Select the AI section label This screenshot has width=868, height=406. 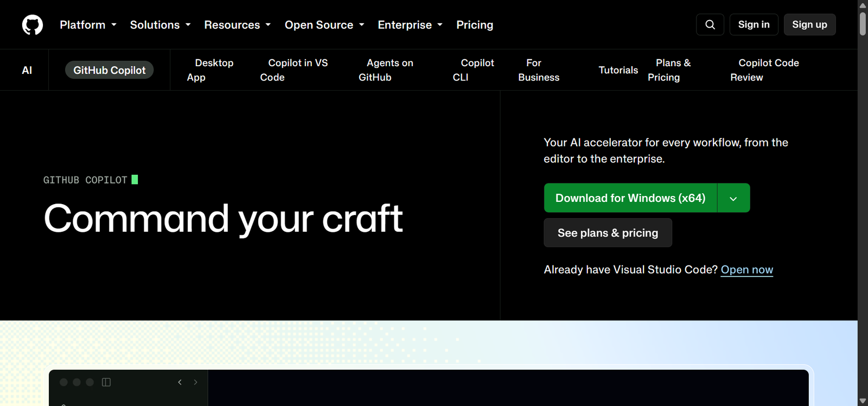click(x=27, y=70)
